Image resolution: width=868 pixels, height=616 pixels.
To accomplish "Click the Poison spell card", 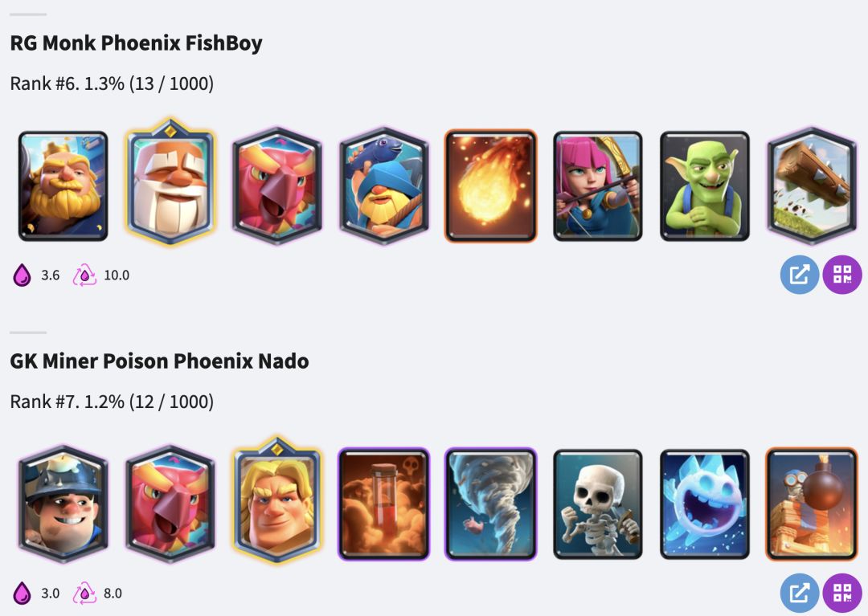I will tap(383, 504).
